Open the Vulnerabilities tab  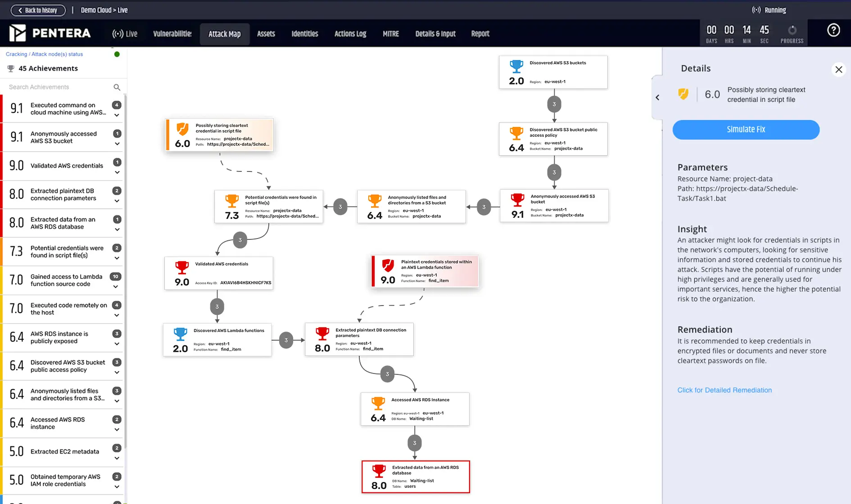(172, 34)
